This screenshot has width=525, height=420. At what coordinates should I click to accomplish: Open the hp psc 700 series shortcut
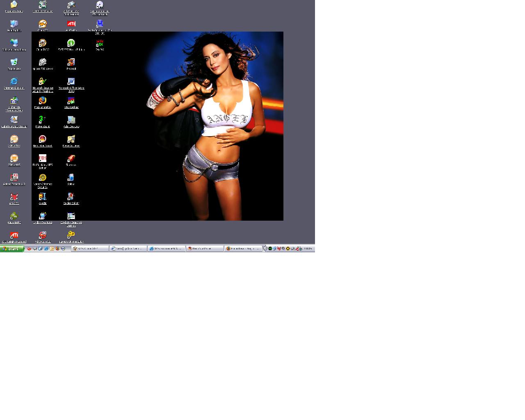coord(43,62)
